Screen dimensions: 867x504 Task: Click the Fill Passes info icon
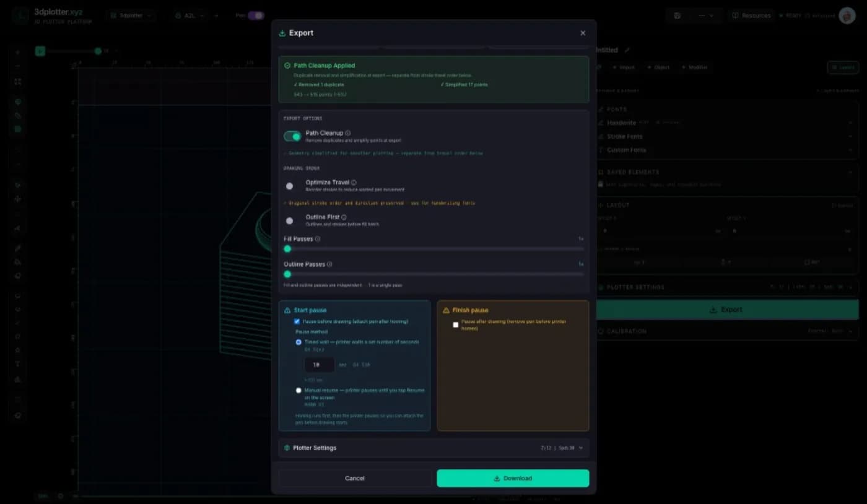click(318, 239)
